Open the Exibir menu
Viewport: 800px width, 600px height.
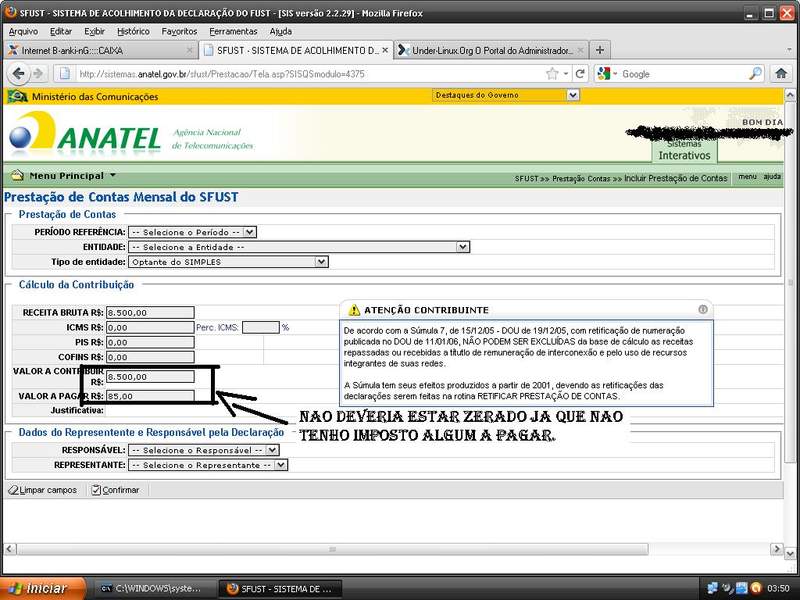(94, 31)
